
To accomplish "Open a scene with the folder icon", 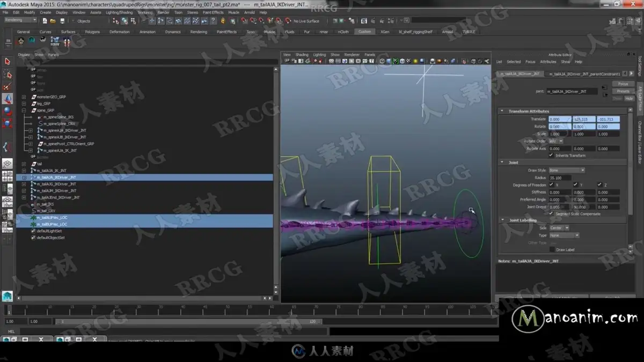I will 53,21.
